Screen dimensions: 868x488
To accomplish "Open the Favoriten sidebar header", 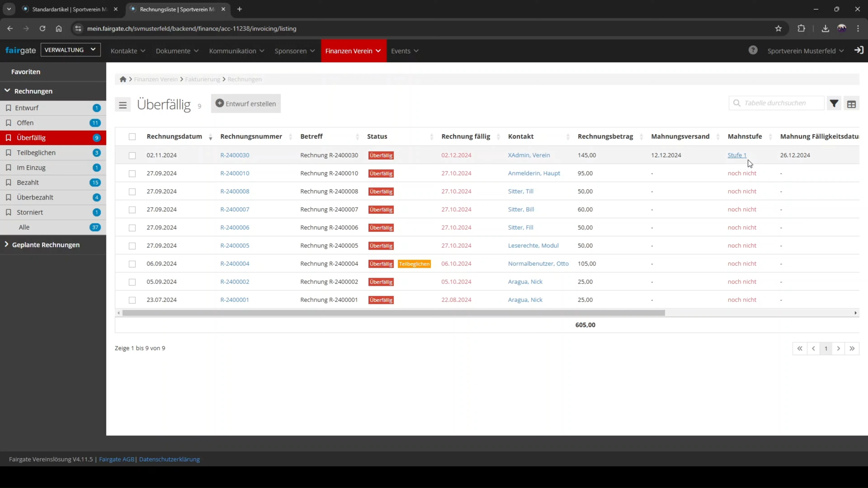I will click(53, 72).
